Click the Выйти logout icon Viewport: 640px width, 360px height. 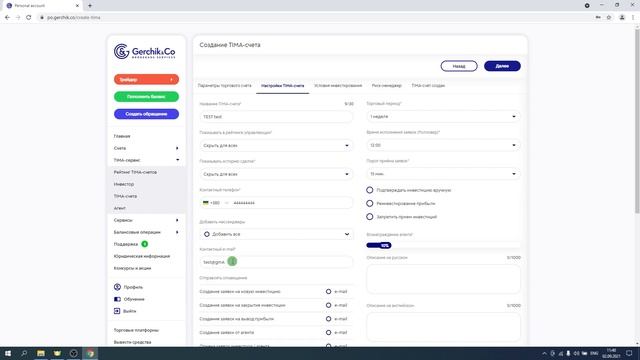coord(117,311)
